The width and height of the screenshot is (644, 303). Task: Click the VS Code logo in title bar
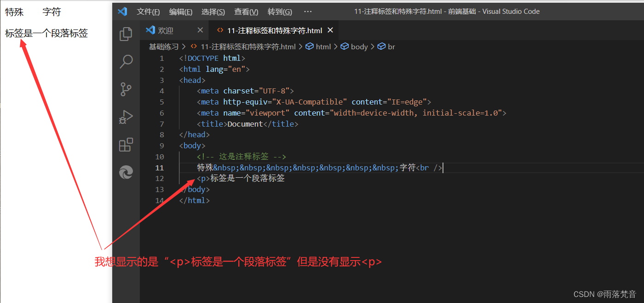(x=122, y=12)
